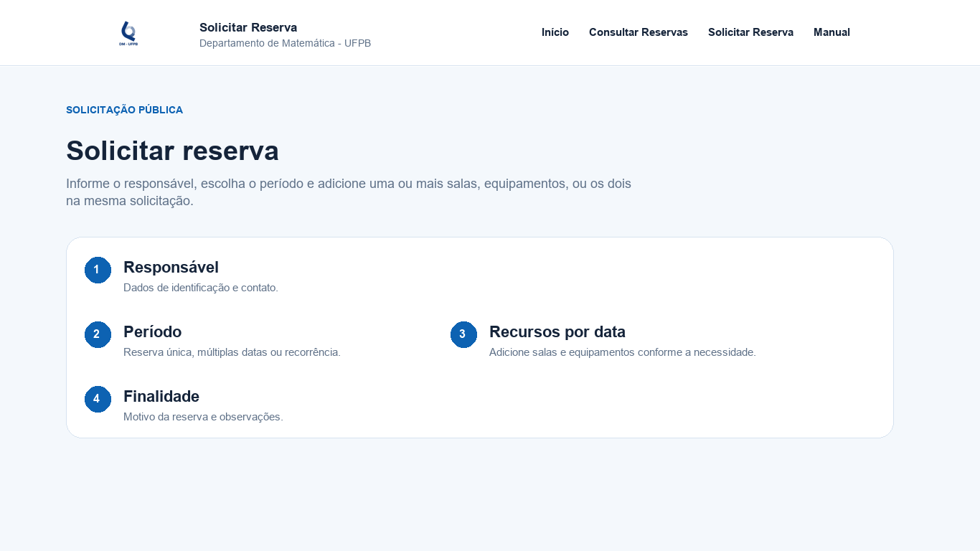Open the Início menu item
Viewport: 980px width, 551px height.
(x=555, y=32)
